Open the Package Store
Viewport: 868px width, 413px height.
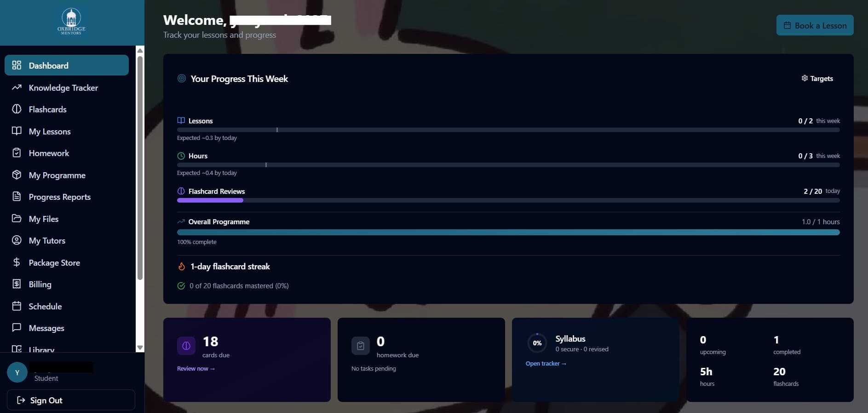[67, 262]
